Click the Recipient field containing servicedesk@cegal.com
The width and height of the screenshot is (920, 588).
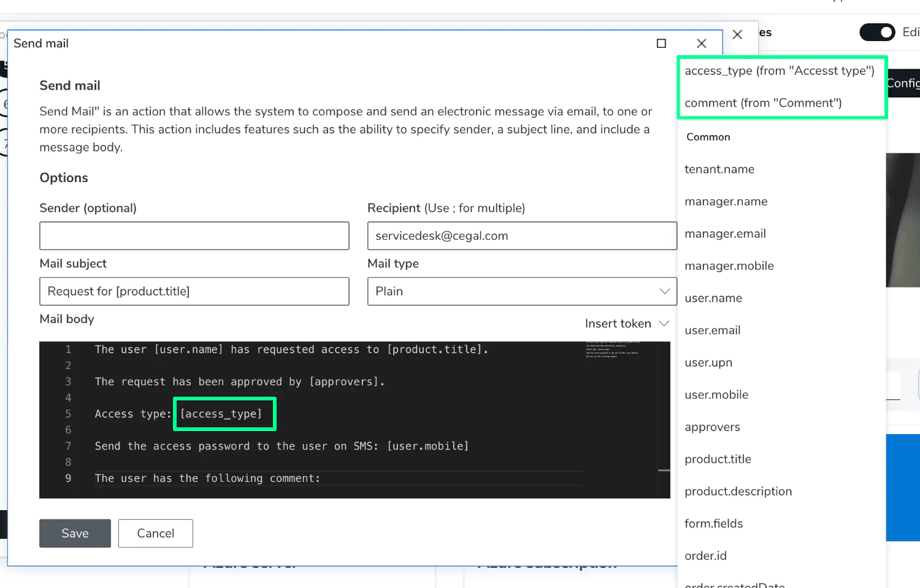pos(521,235)
